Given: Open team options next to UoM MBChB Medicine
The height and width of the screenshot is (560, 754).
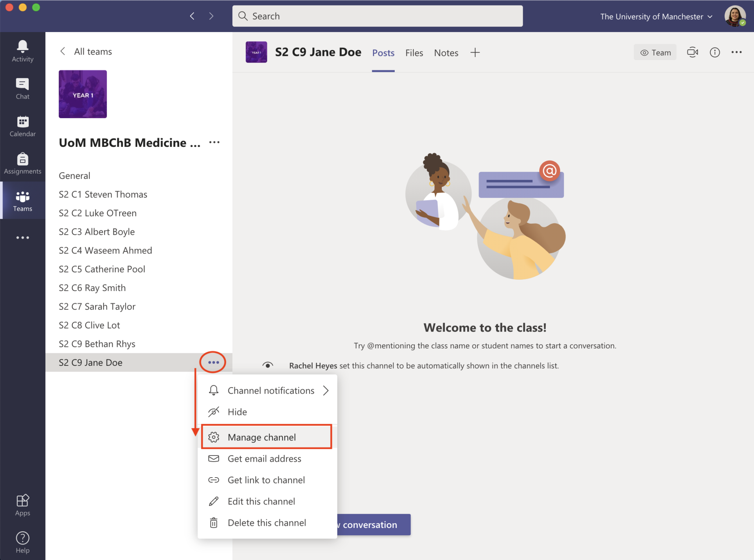Looking at the screenshot, I should click(214, 142).
